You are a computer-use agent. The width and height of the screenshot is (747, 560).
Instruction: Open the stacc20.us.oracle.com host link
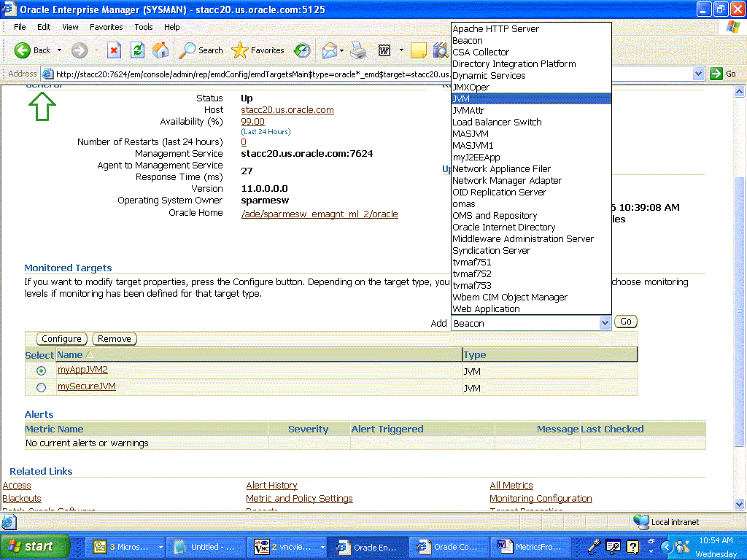(287, 109)
